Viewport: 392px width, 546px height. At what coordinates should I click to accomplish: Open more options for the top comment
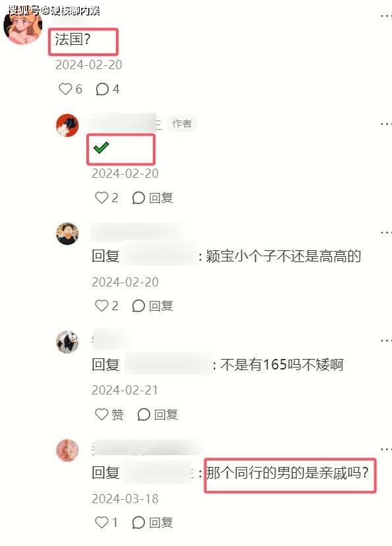click(x=385, y=16)
